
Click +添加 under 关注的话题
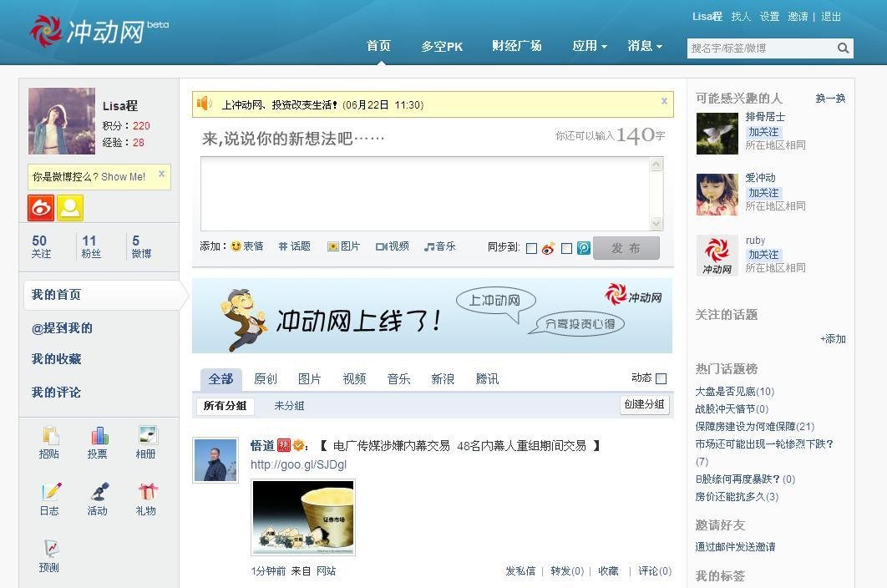[833, 339]
